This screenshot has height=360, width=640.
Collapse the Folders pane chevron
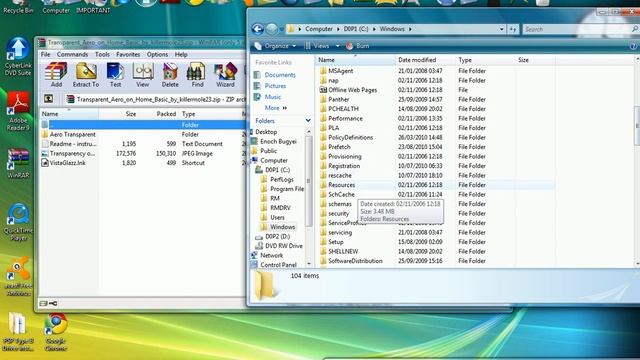308,121
